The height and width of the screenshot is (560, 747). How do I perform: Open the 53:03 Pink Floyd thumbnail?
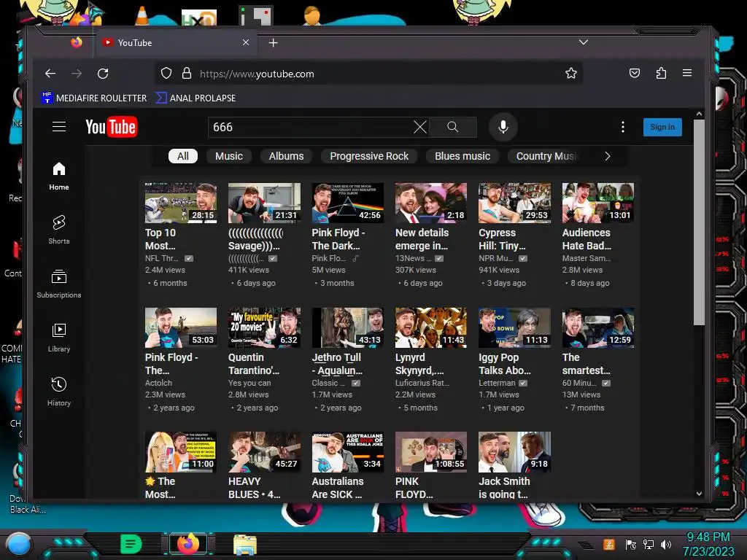click(181, 327)
